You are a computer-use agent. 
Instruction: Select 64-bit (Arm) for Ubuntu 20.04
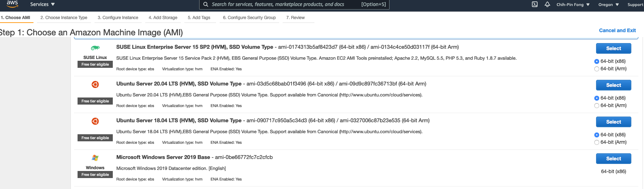click(597, 106)
